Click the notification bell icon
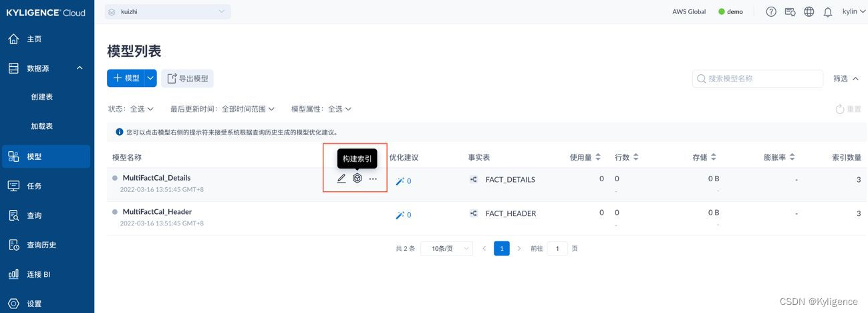 click(x=828, y=11)
